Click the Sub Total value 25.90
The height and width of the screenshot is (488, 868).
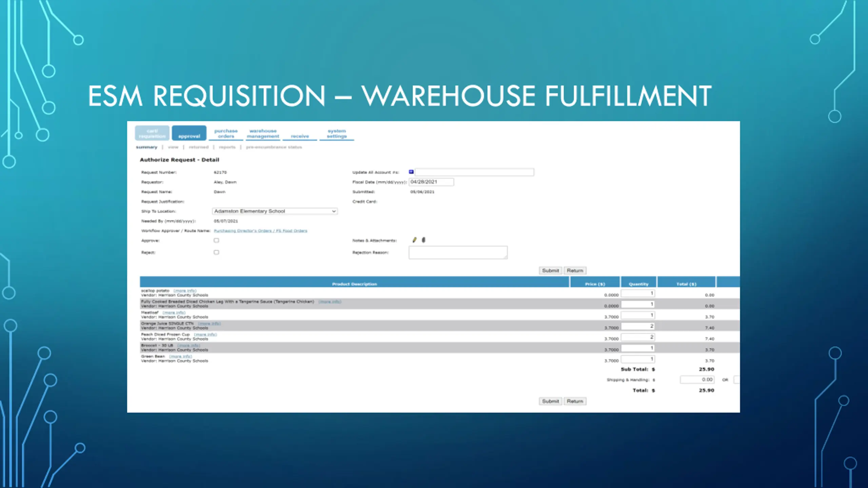pos(707,369)
